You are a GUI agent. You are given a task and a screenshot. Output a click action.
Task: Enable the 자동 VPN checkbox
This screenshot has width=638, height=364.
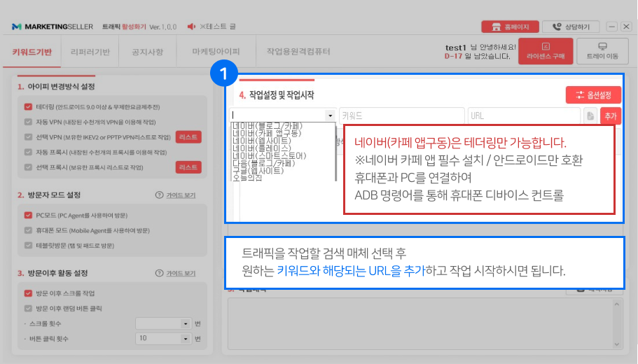pyautogui.click(x=28, y=122)
